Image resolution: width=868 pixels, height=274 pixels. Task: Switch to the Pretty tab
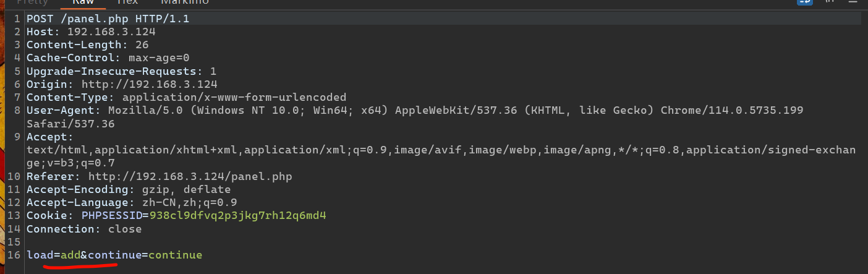pos(32,2)
